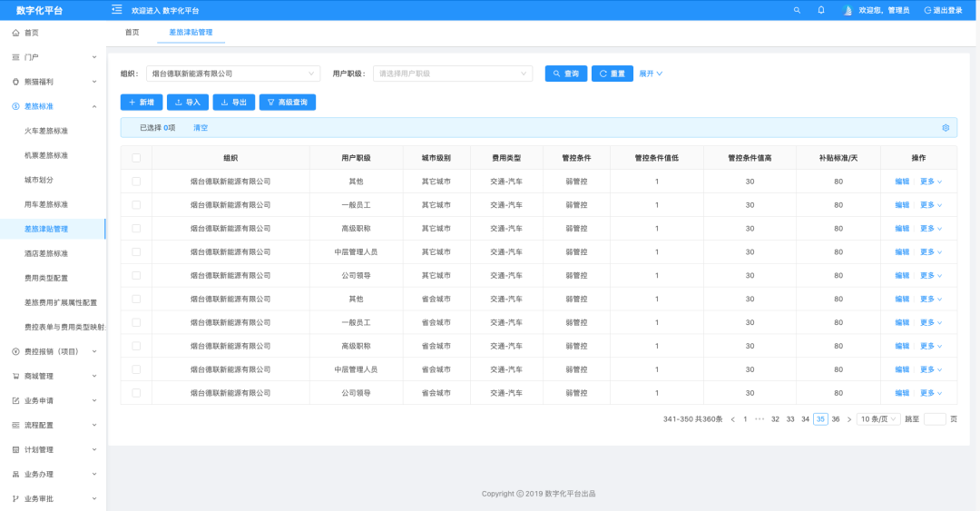The image size is (980, 511).
Task: Go to page 1 in pagination
Action: (x=745, y=419)
